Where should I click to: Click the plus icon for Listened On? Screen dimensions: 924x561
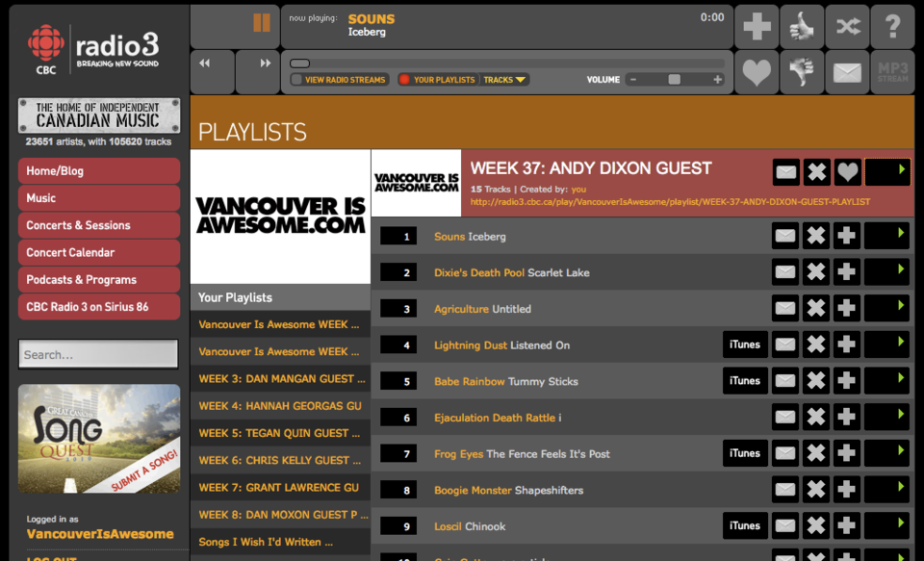(x=846, y=344)
